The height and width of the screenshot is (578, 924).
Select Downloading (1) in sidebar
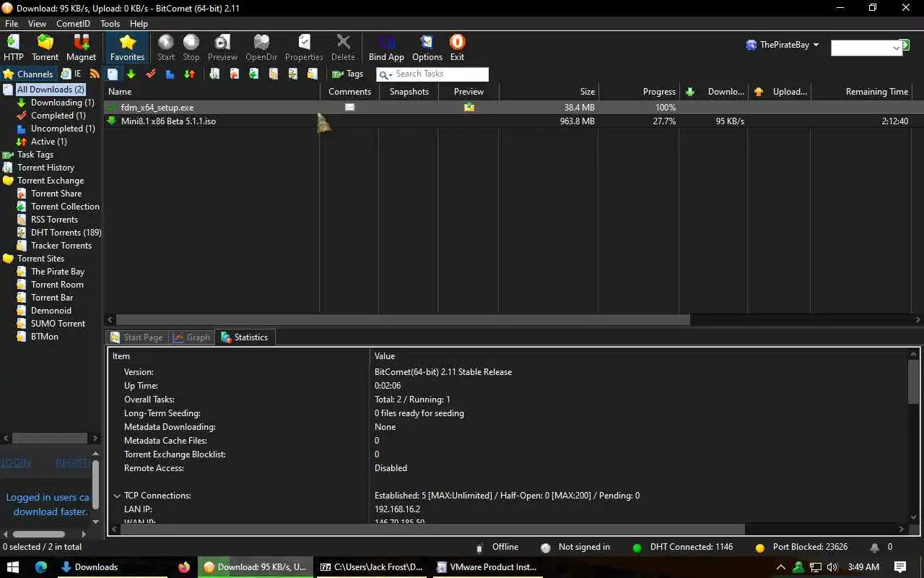(62, 103)
